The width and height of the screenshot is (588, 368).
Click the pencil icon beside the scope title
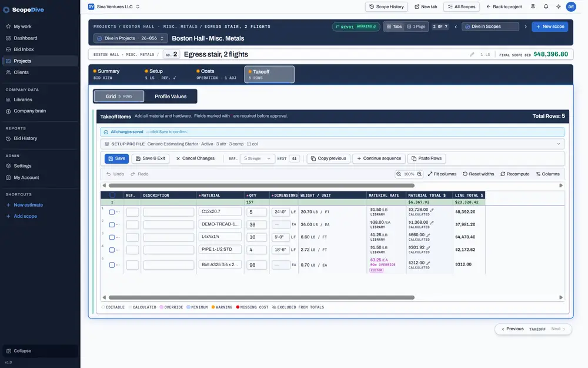(472, 54)
